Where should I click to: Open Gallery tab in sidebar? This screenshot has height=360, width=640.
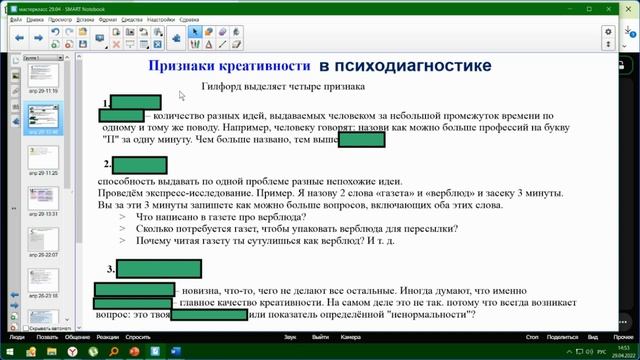click(x=16, y=76)
